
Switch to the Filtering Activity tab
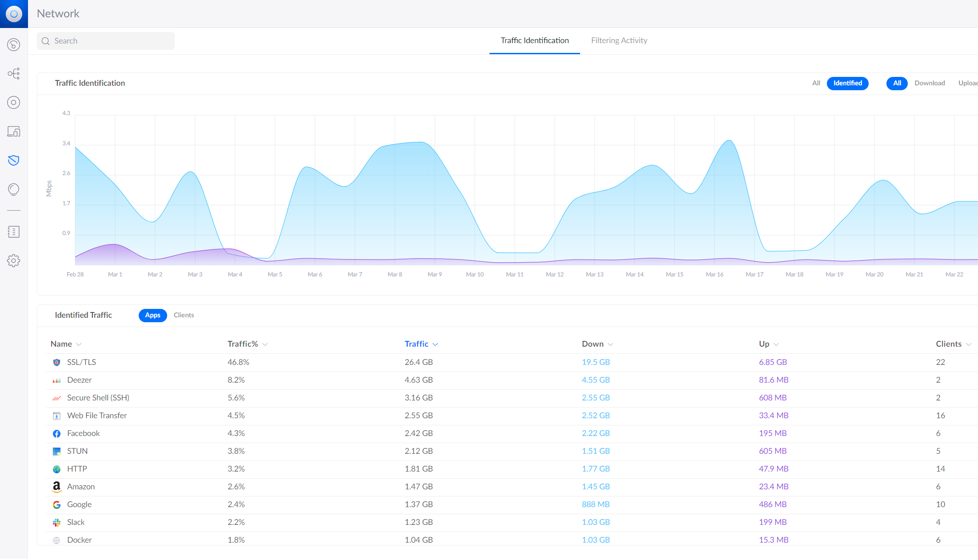tap(619, 40)
